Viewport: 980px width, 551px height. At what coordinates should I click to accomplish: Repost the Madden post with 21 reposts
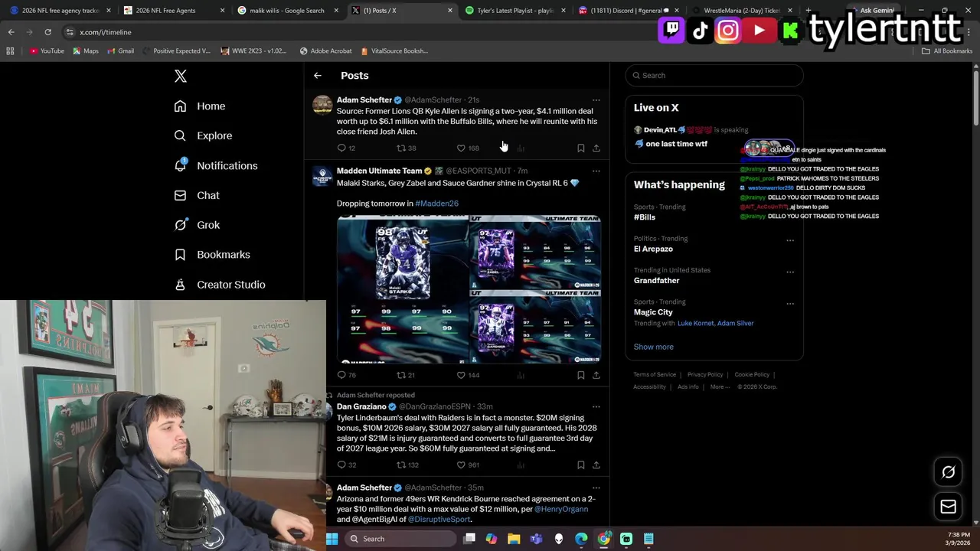pyautogui.click(x=406, y=375)
